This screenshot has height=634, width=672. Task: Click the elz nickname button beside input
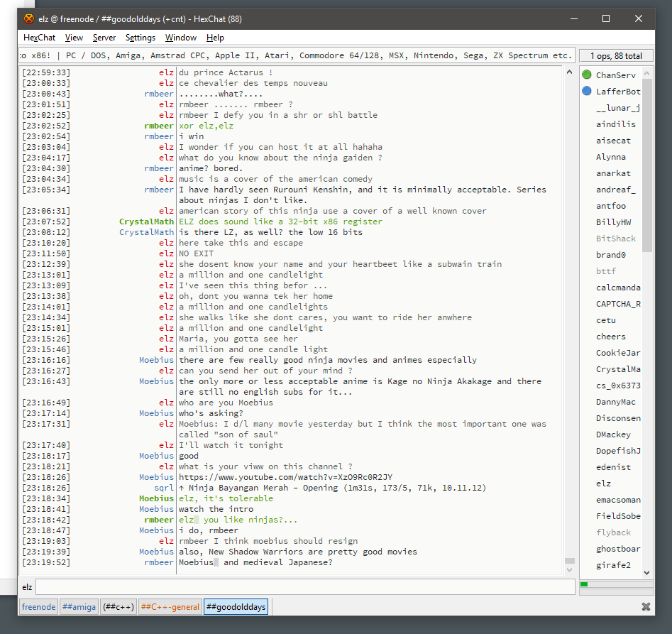tap(27, 587)
